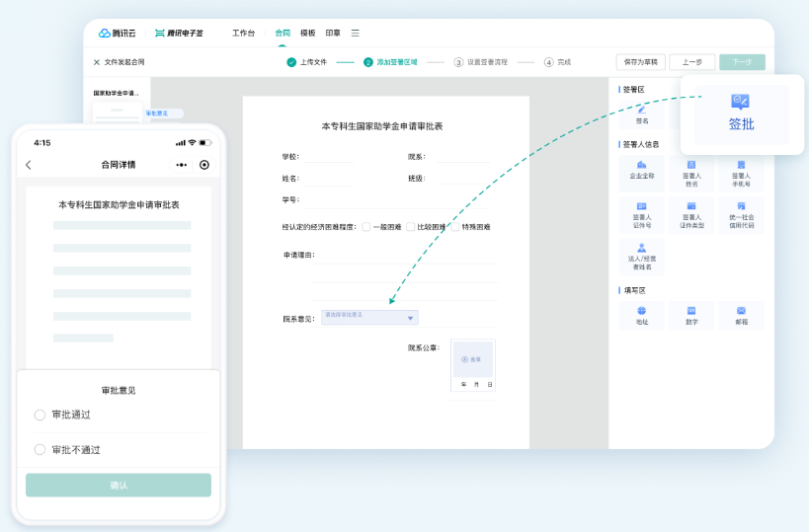Choose the 企业全称 field control

point(642,173)
